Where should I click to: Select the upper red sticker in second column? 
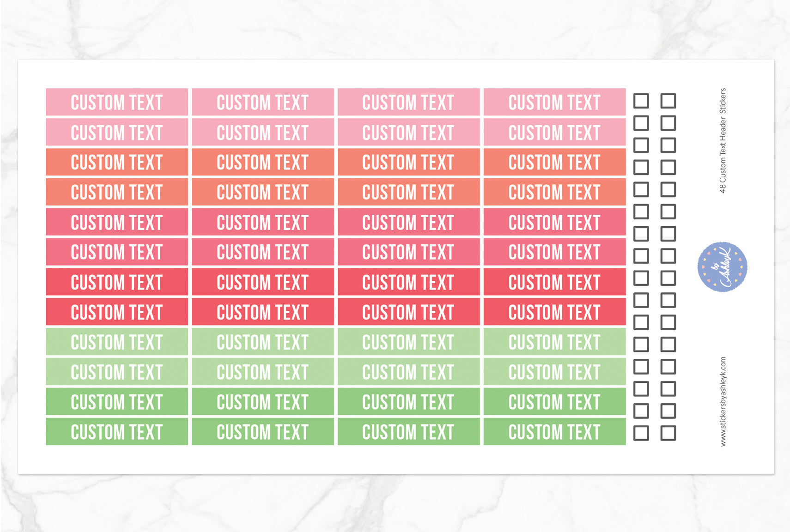[262, 282]
